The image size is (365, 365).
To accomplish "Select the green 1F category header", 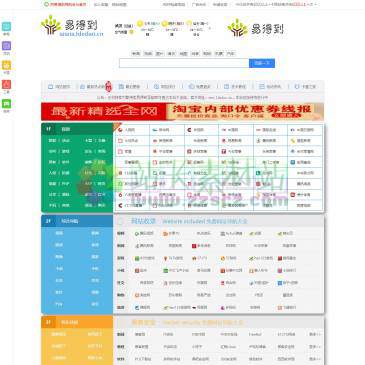I will (x=77, y=129).
